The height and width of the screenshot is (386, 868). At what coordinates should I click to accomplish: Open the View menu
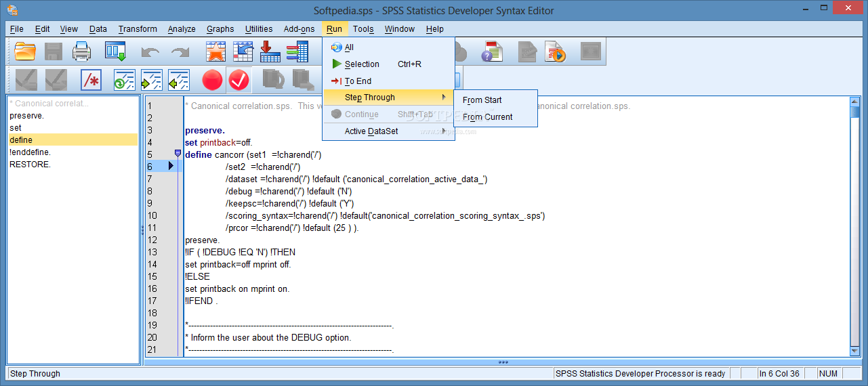pyautogui.click(x=69, y=29)
